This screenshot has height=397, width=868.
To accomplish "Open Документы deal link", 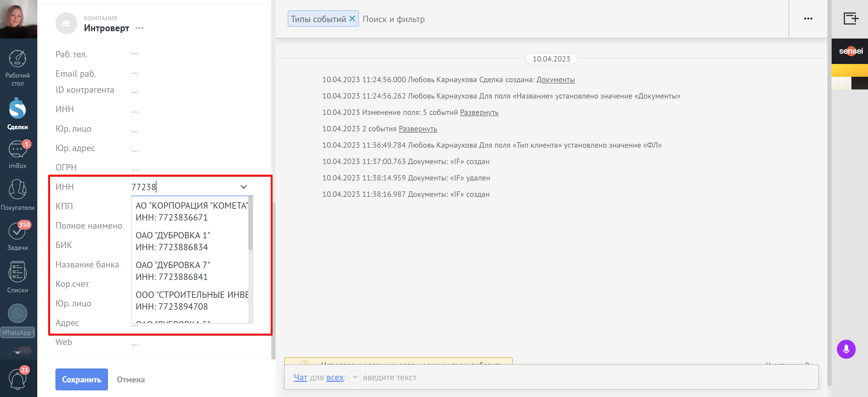I will 555,79.
